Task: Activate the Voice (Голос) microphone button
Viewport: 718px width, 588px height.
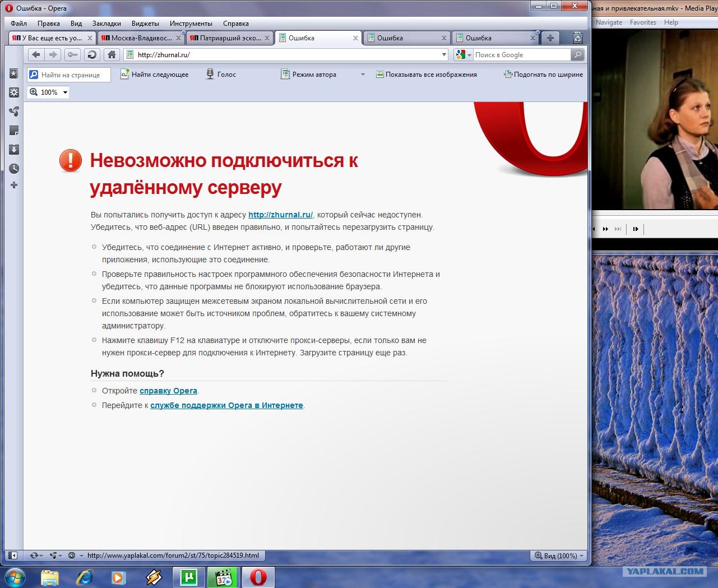Action: click(221, 74)
